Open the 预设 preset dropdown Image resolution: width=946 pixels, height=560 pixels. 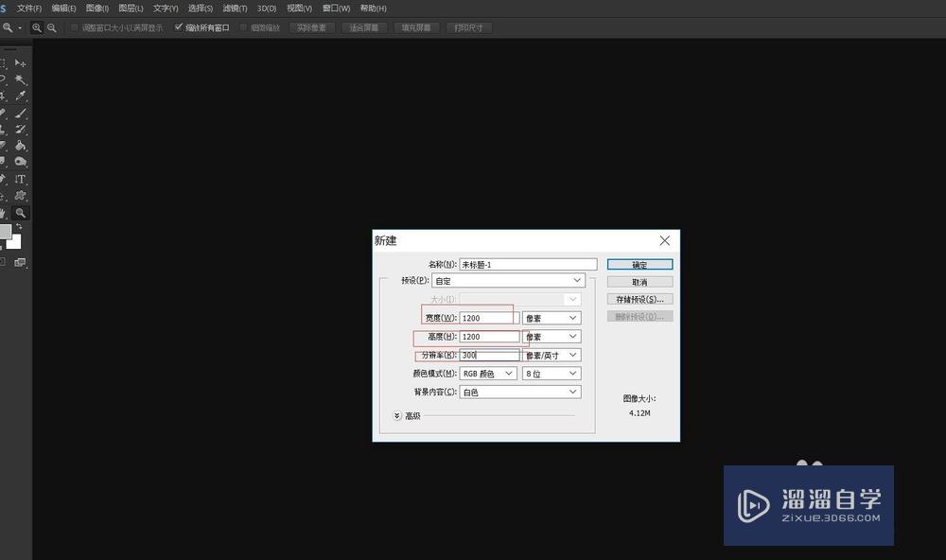(x=508, y=281)
